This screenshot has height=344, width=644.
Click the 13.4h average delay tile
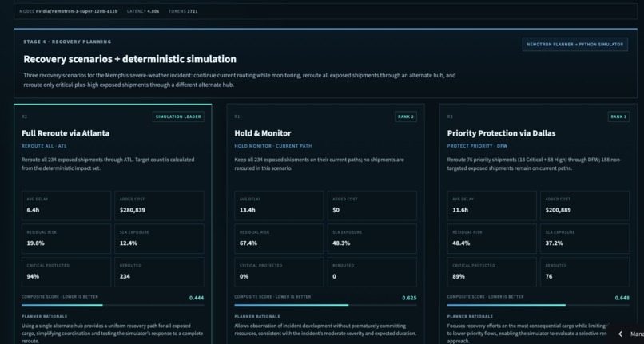279,205
